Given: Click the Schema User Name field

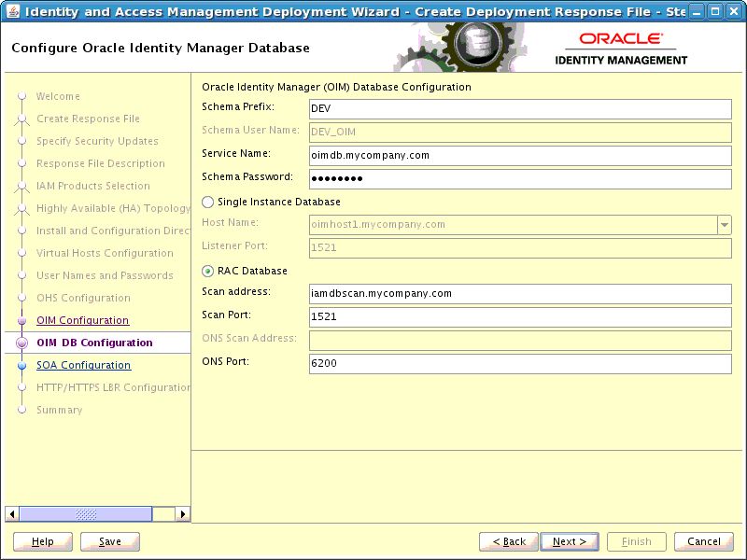Looking at the screenshot, I should point(520,132).
